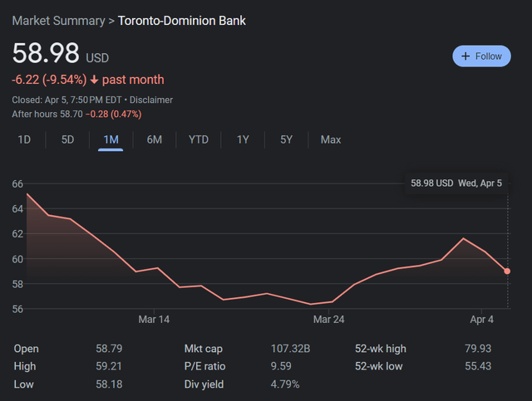
Task: Click the Follow button
Action: pos(481,56)
